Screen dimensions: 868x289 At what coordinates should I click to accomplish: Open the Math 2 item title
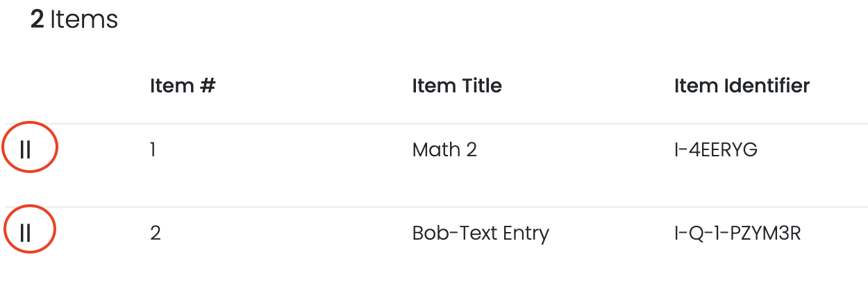444,150
